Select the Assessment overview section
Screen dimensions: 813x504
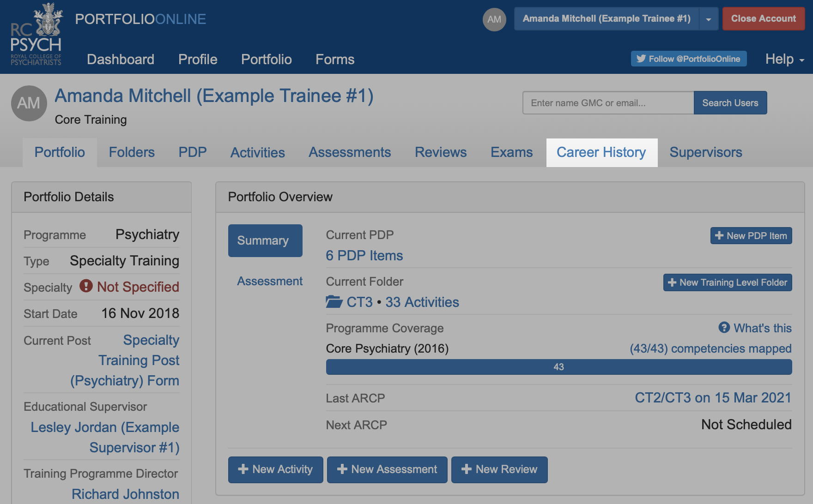click(x=269, y=281)
